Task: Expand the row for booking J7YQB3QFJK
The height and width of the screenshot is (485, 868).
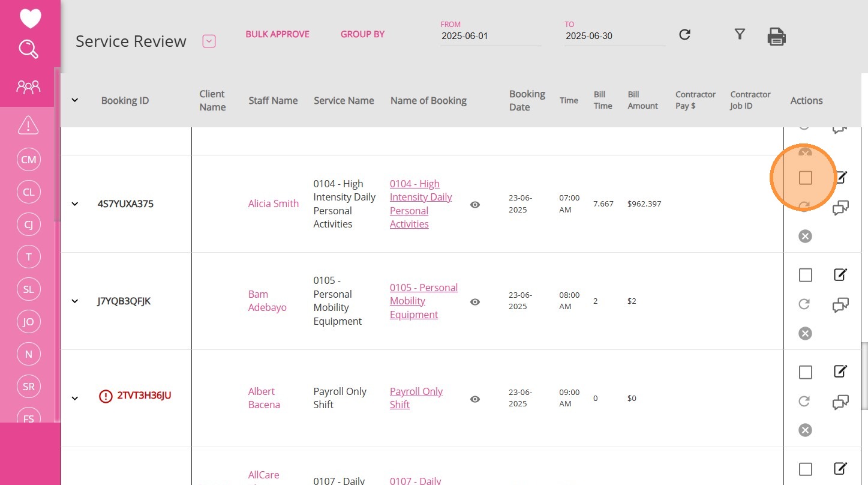Action: click(75, 301)
